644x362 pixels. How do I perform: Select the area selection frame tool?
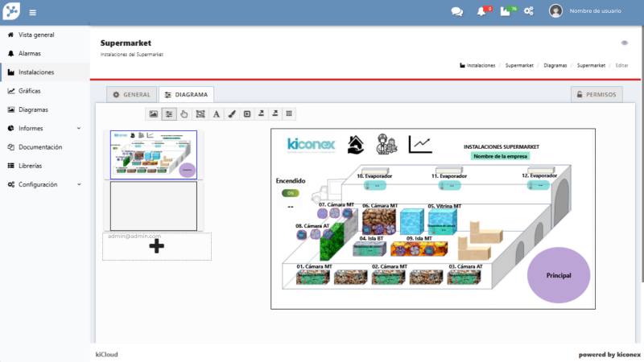(200, 113)
